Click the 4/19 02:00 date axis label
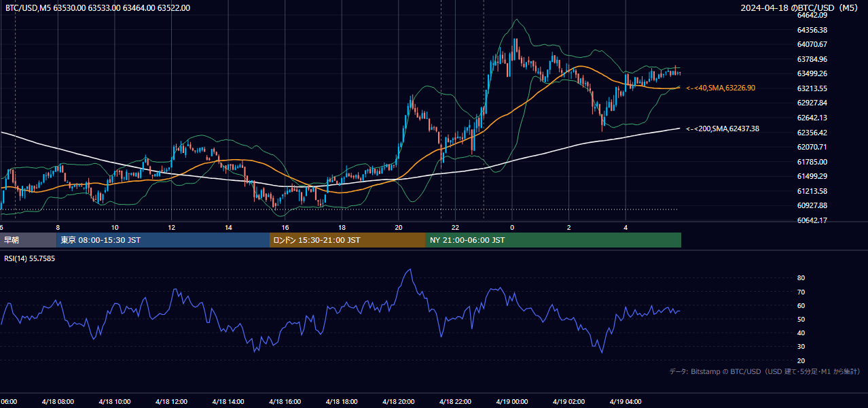 pyautogui.click(x=568, y=402)
